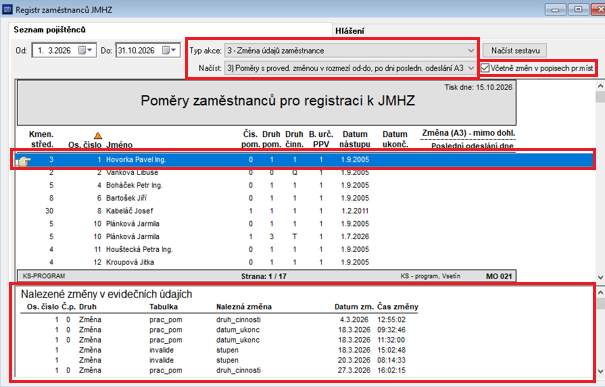Click the Načíst sestavu button
Screen dimensions: 605x387
coord(515,51)
